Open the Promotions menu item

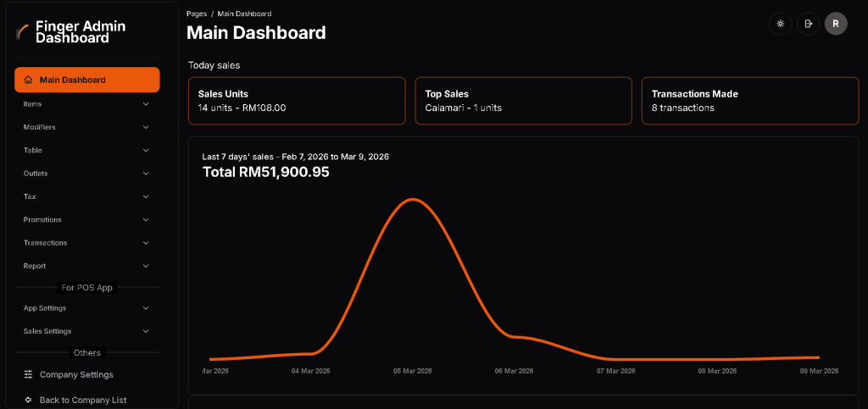86,219
